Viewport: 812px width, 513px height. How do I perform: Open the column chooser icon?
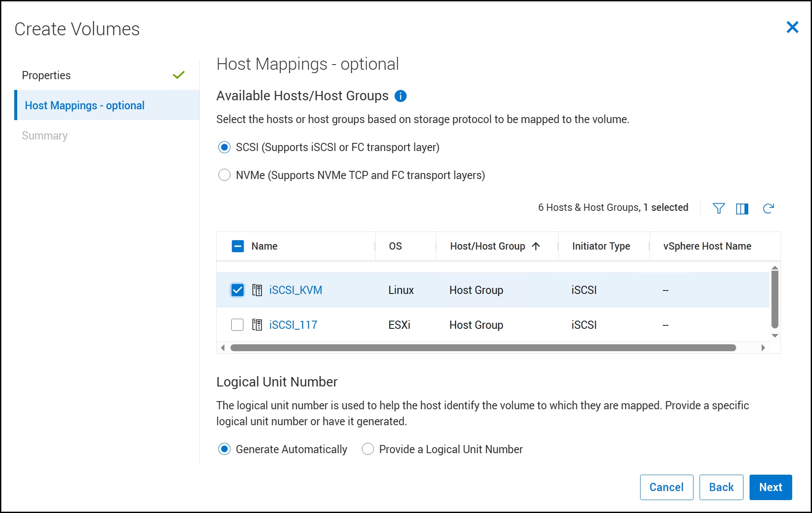742,209
